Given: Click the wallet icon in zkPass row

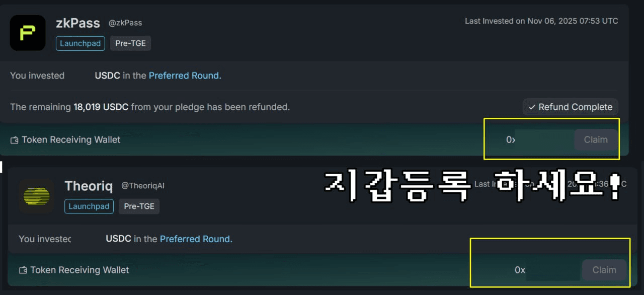Looking at the screenshot, I should coord(14,140).
